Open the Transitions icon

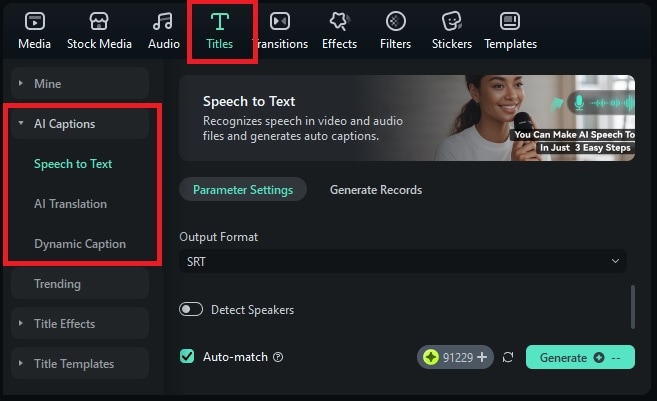click(x=280, y=21)
